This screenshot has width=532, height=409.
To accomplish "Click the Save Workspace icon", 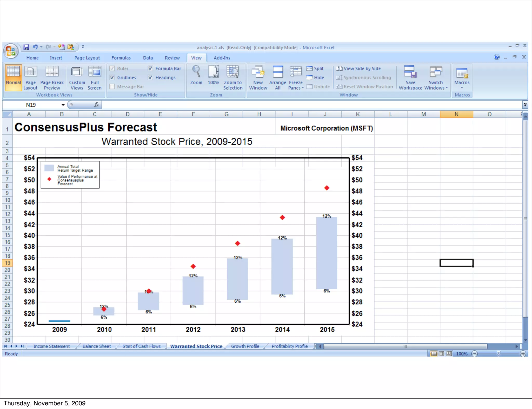I will (410, 72).
